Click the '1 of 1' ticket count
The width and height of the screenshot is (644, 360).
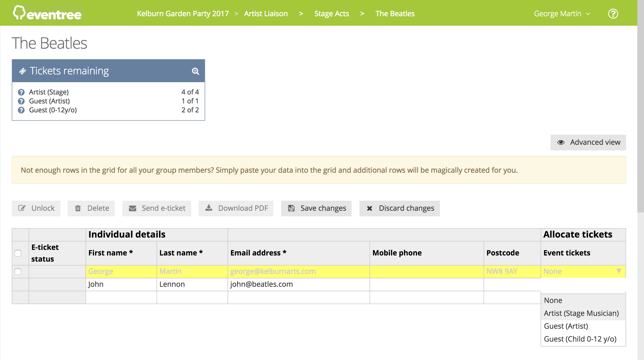pyautogui.click(x=190, y=101)
